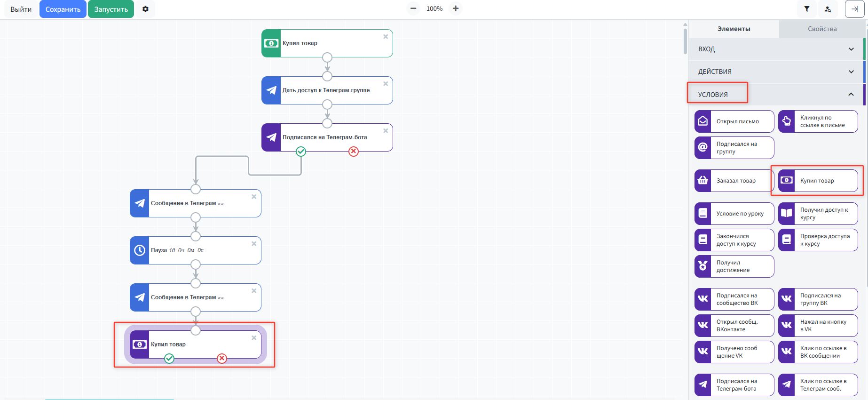Collapse the 'УСЛОВИЯ' section
Screen dimensions: 868x400
coord(851,95)
